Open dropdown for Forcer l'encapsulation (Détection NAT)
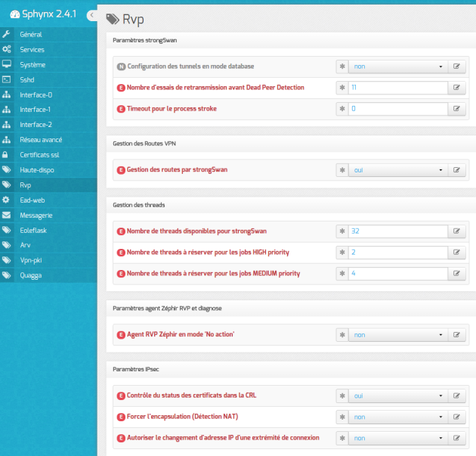 pyautogui.click(x=398, y=417)
